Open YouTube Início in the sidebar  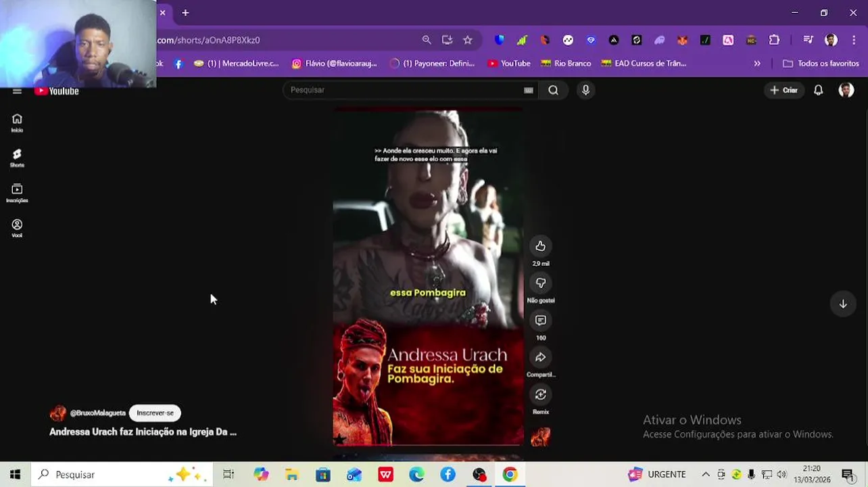coord(17,122)
